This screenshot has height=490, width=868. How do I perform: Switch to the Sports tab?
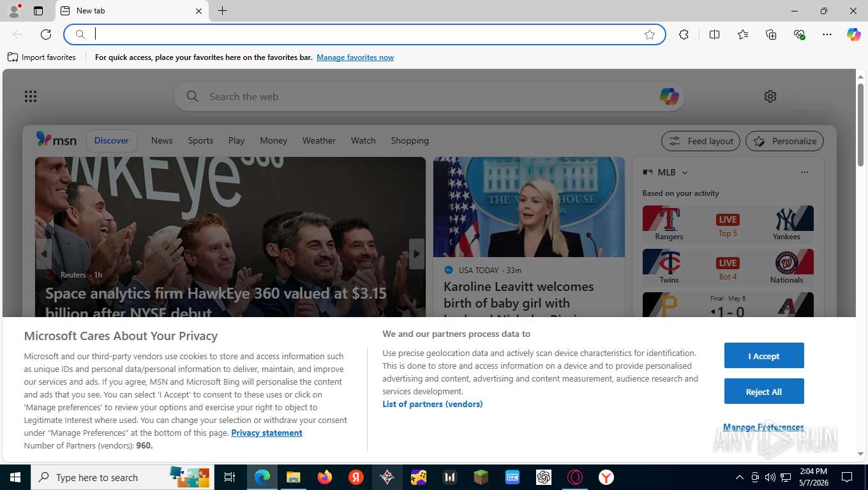click(x=200, y=140)
